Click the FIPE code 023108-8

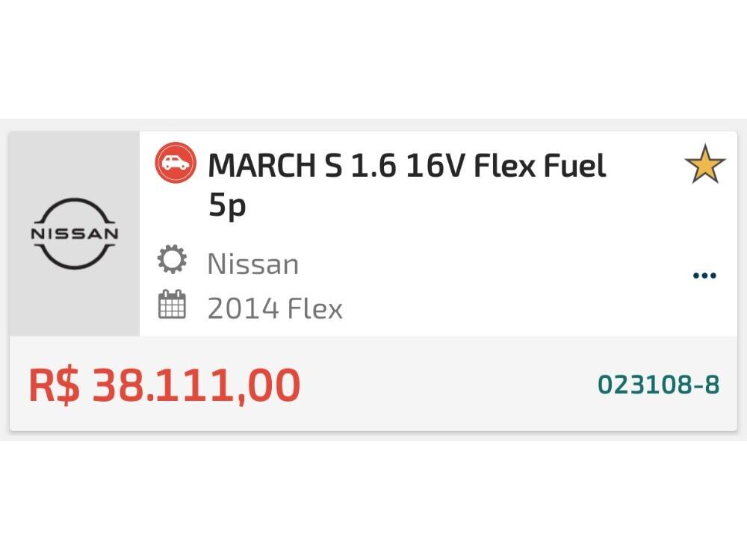click(658, 385)
